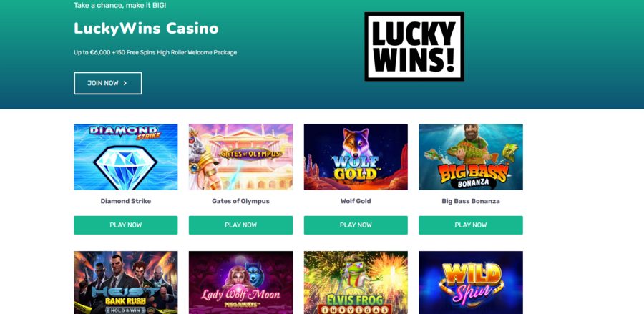Screen dimensions: 644x314
Task: Play Now under Big Bass Bonanza
Action: 471,225
